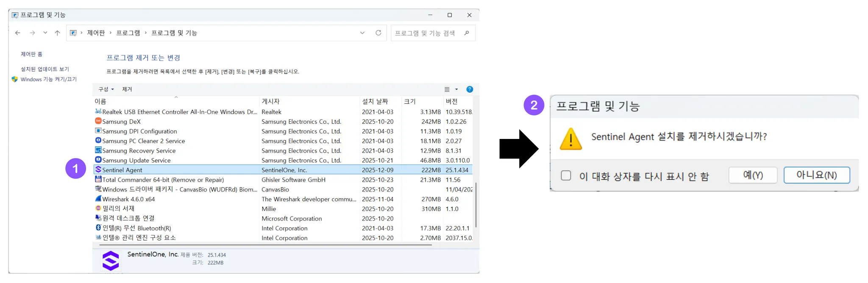Image resolution: width=868 pixels, height=283 pixels.
Task: Click the search magnifier icon
Action: [x=467, y=33]
